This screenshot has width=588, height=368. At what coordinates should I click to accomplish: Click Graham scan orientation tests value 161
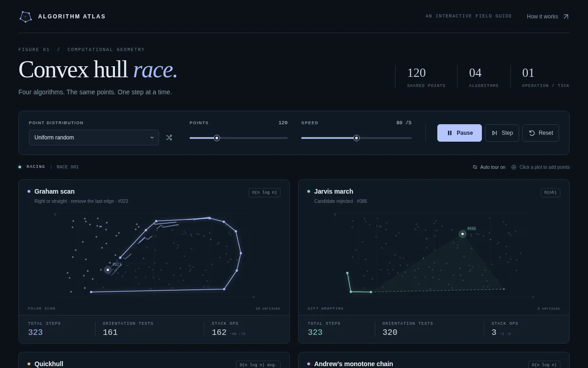(x=110, y=332)
